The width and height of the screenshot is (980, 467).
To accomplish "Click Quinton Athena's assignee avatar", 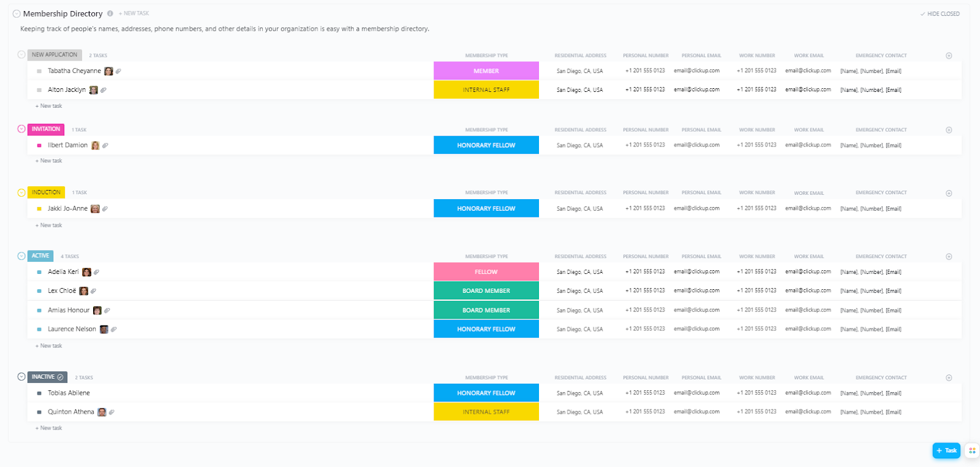I will pos(102,412).
